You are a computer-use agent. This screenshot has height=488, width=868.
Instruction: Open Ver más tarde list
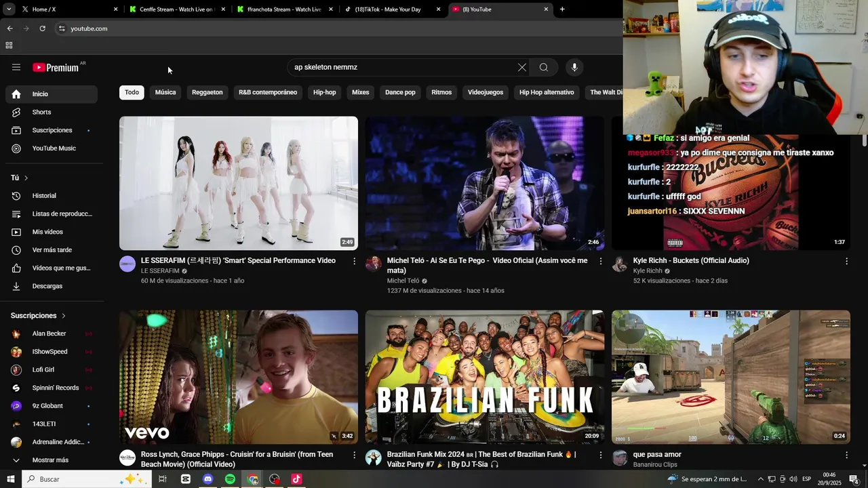52,250
